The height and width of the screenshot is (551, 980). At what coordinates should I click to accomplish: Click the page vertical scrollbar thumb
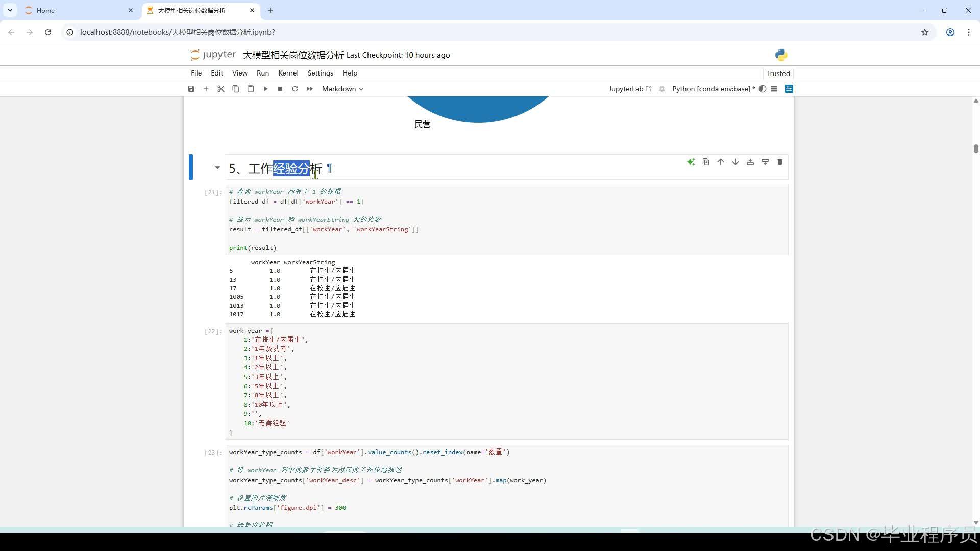(x=976, y=148)
